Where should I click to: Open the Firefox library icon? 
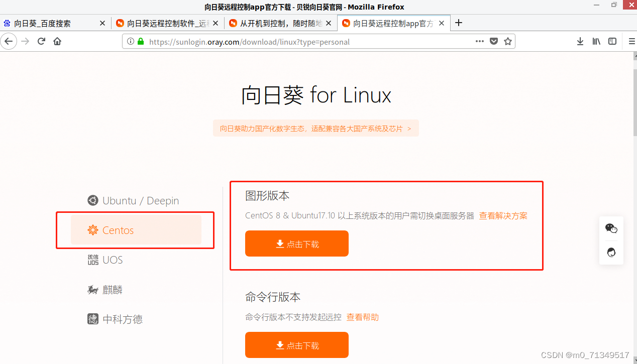click(596, 41)
